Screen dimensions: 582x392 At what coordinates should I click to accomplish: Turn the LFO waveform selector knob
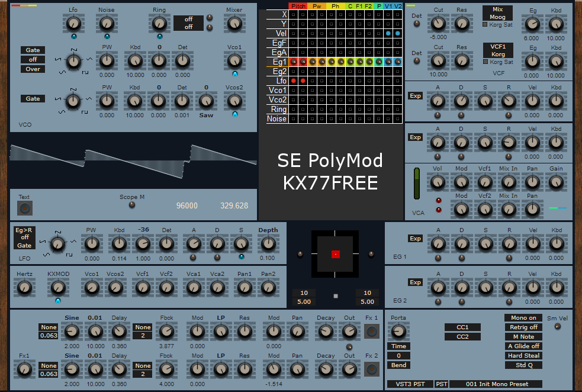click(x=57, y=244)
